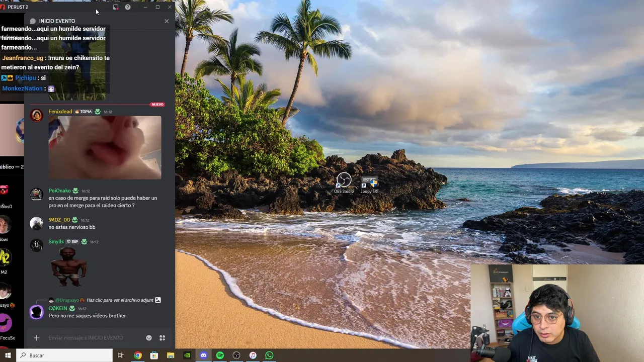Click the plus attach button in message box

point(36,338)
